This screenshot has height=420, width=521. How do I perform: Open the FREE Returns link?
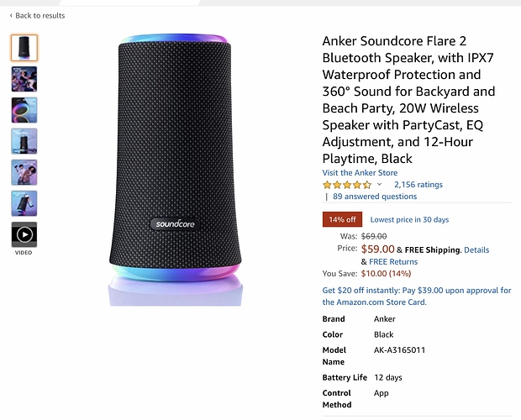pyautogui.click(x=393, y=261)
